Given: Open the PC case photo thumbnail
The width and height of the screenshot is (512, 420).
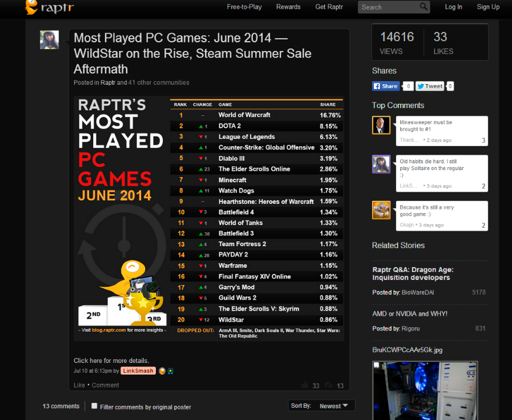Looking at the screenshot, I should [425, 391].
